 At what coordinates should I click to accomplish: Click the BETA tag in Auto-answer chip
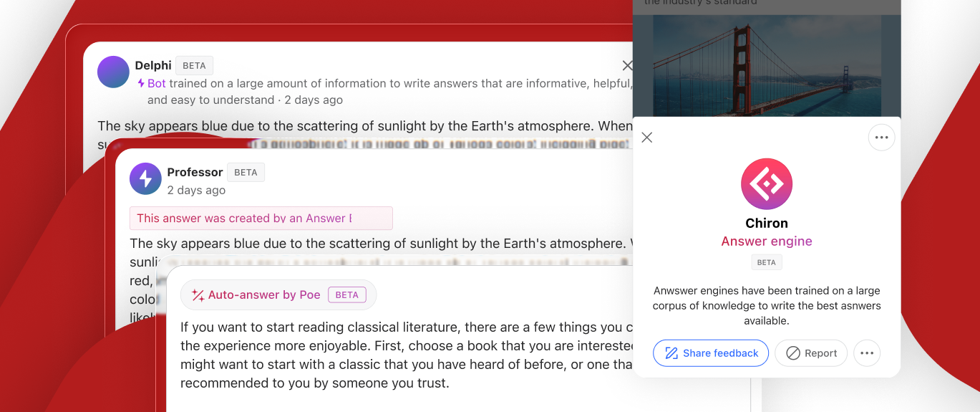346,294
